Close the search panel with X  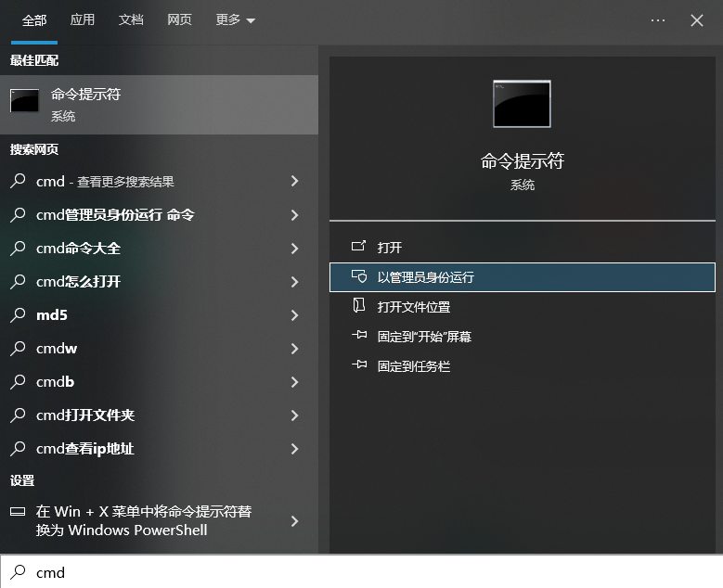pos(697,20)
